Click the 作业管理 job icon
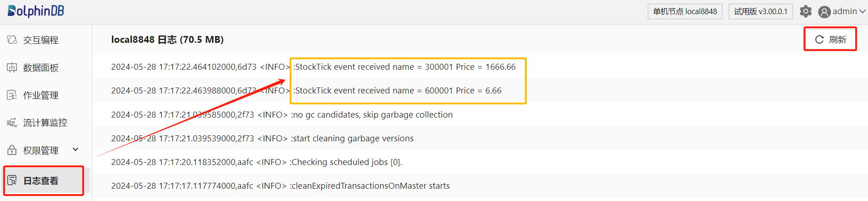868x201 pixels. (x=12, y=95)
